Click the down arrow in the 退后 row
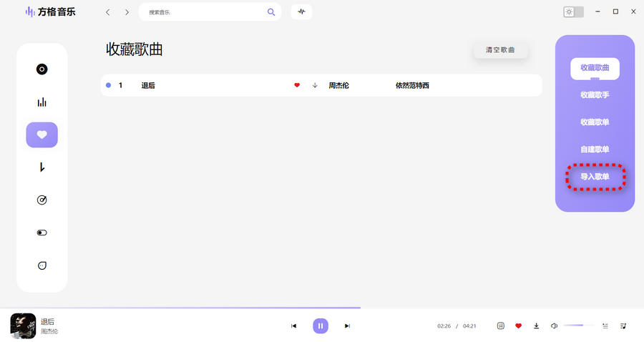This screenshot has height=342, width=644. [315, 85]
